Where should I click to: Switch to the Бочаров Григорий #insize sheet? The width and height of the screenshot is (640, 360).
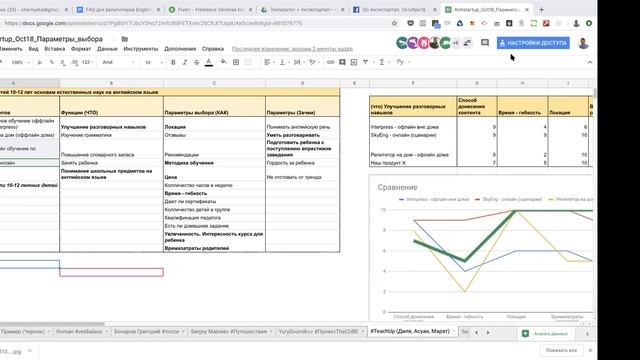pyautogui.click(x=147, y=331)
